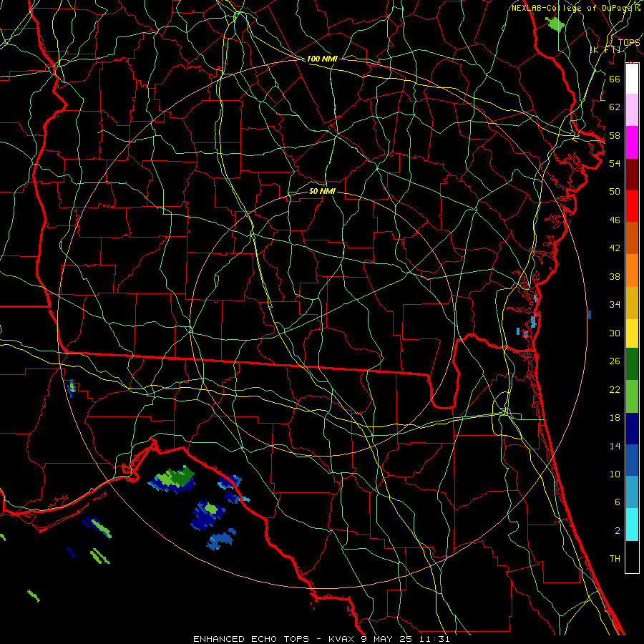Select the navy blue legend swatch
The image size is (644, 644).
click(632, 429)
